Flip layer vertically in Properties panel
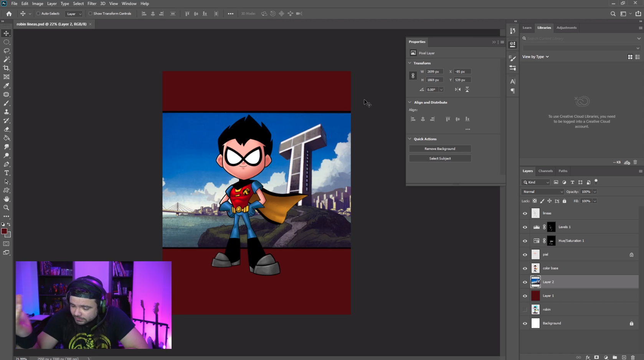The width and height of the screenshot is (644, 360). coord(467,89)
